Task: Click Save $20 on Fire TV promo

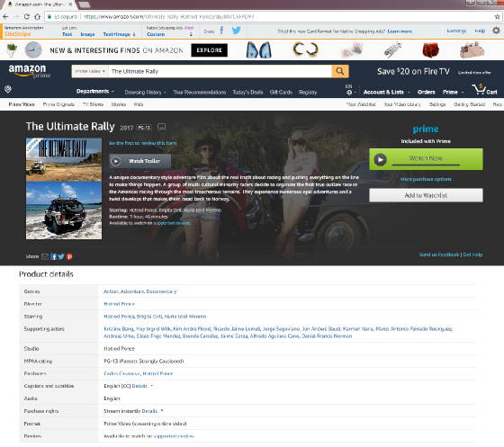Action: click(413, 72)
